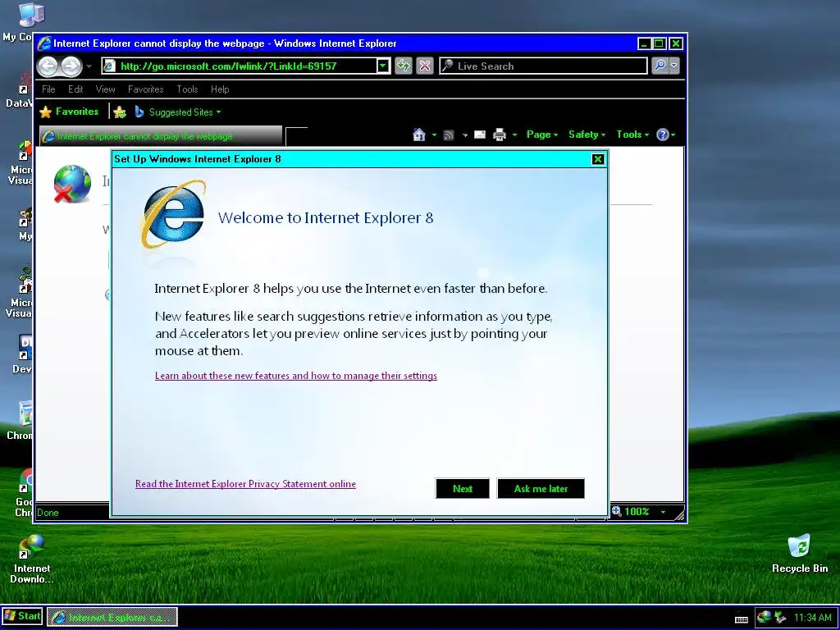Click the Stop loading red X icon
840x630 pixels.
point(425,66)
